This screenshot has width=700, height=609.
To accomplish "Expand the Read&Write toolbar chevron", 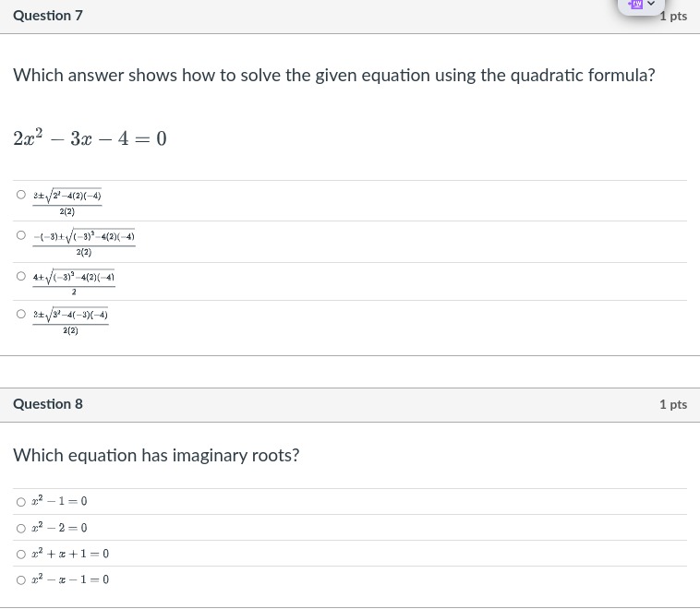I will point(651,4).
